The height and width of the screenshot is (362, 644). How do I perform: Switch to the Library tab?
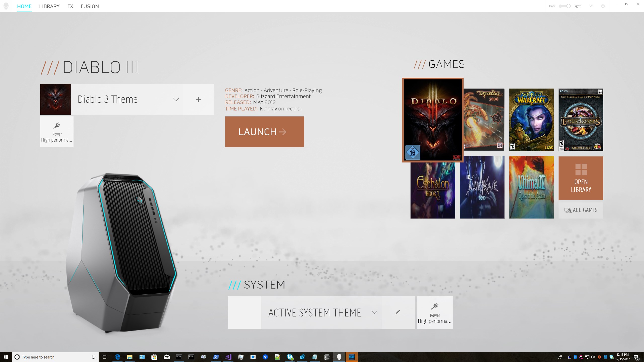(49, 6)
